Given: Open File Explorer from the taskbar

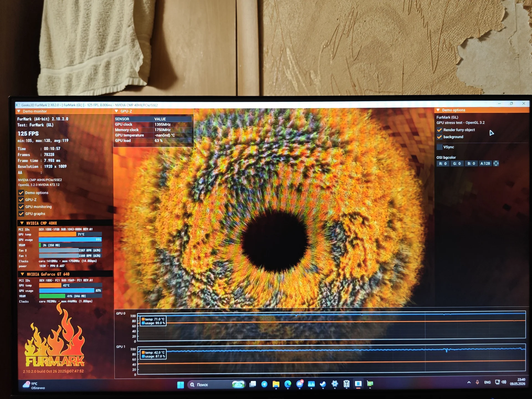Looking at the screenshot, I should click(x=276, y=384).
